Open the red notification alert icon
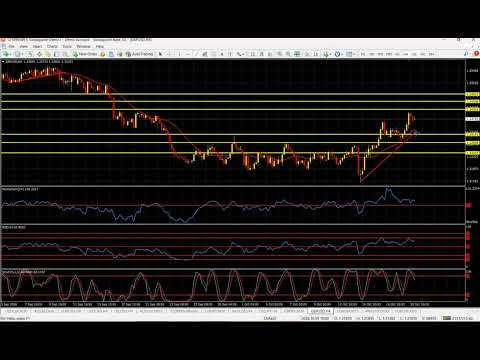This screenshot has width=480, height=360. point(476,53)
